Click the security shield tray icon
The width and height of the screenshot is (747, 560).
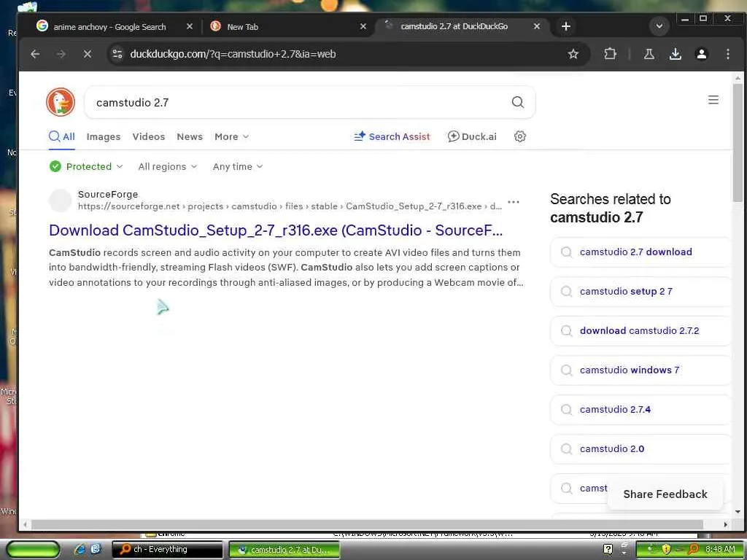click(x=666, y=550)
